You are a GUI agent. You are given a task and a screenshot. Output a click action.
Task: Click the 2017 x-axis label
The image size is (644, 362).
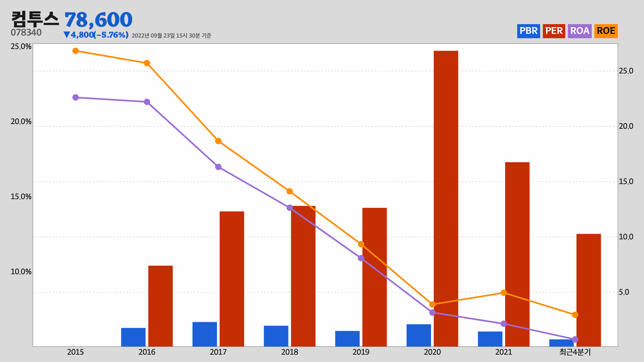[x=218, y=352]
